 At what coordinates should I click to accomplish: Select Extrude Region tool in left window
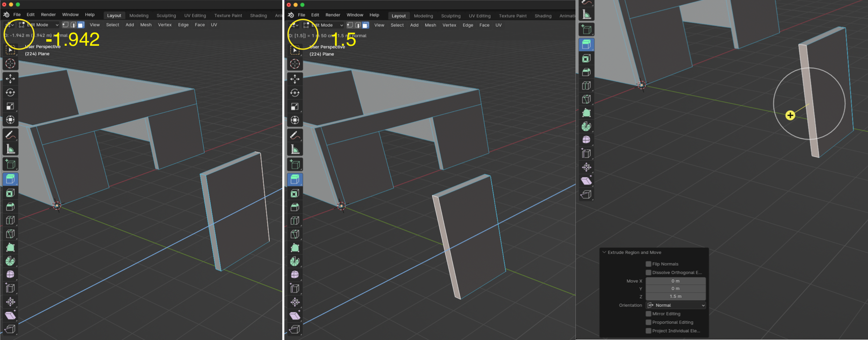point(10,179)
